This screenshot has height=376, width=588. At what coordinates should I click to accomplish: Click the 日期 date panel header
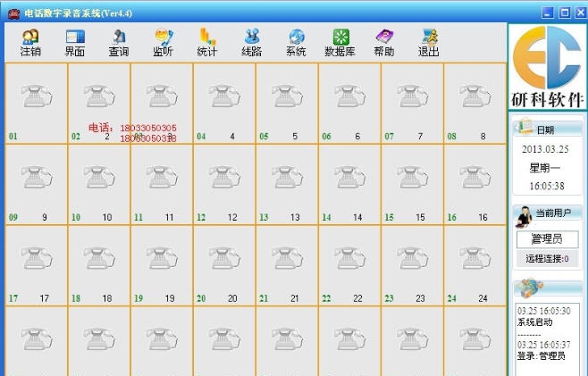coord(547,129)
